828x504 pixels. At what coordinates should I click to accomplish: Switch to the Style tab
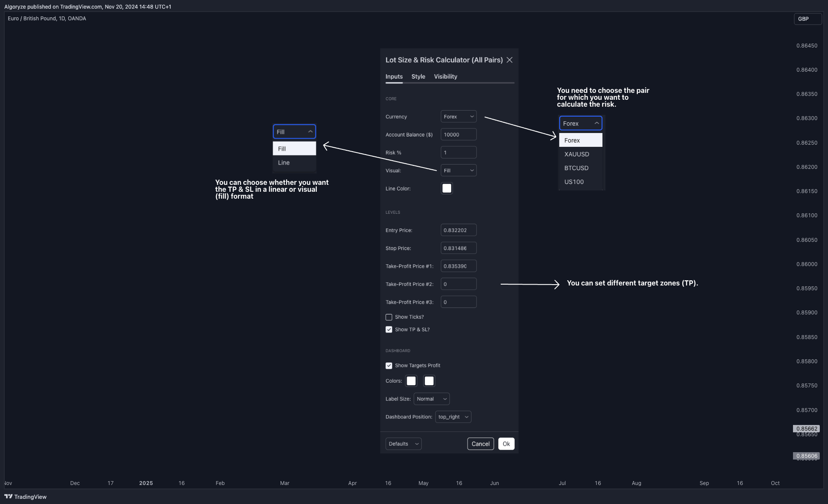click(418, 76)
